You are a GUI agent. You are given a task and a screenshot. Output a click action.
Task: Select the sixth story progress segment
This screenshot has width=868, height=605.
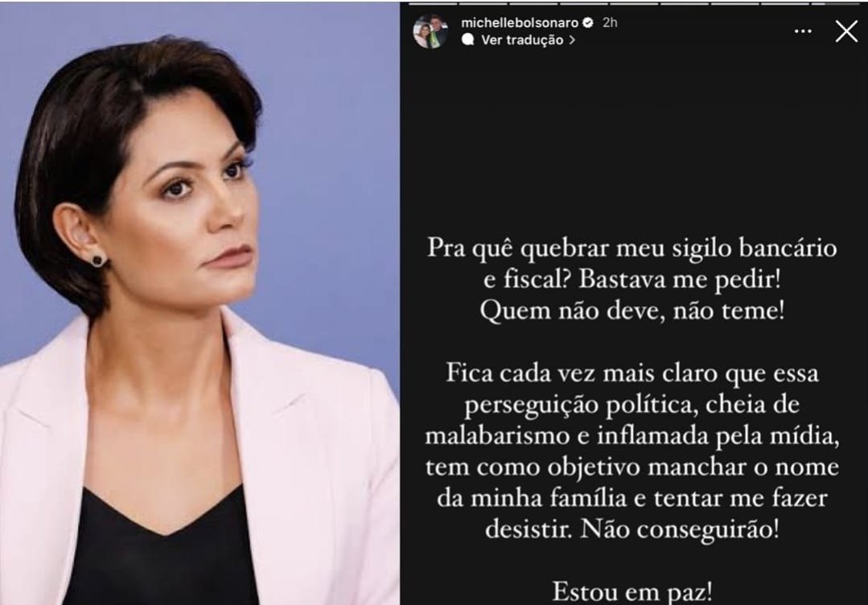pyautogui.click(x=685, y=4)
